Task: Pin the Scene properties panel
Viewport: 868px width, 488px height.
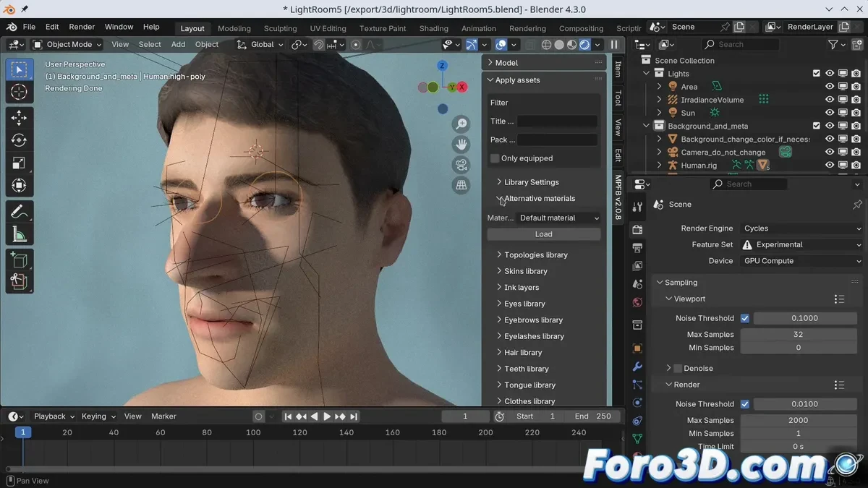Action: tap(857, 205)
